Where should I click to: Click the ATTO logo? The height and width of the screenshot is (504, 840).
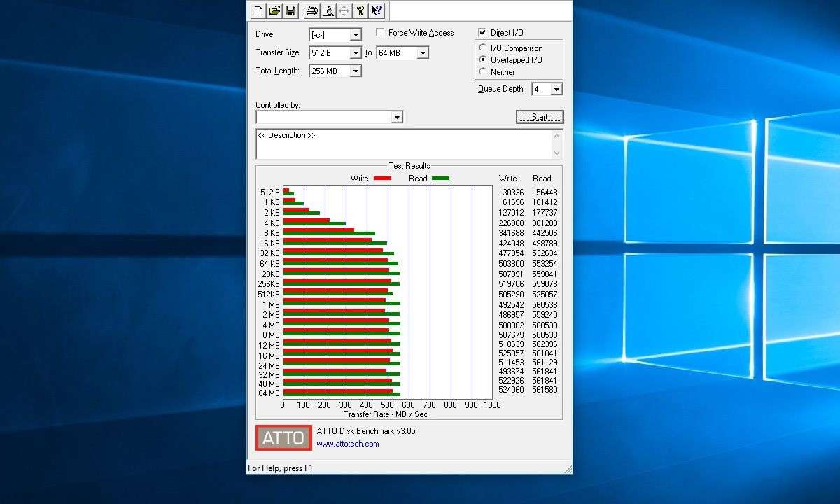(x=283, y=438)
